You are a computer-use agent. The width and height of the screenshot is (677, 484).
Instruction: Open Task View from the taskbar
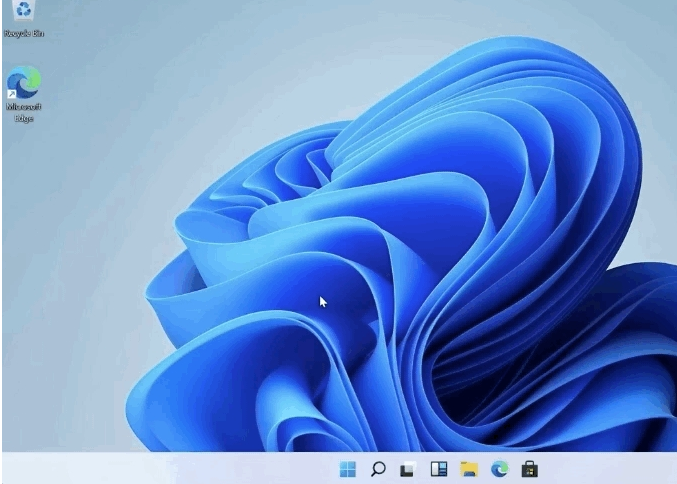[x=408, y=468]
